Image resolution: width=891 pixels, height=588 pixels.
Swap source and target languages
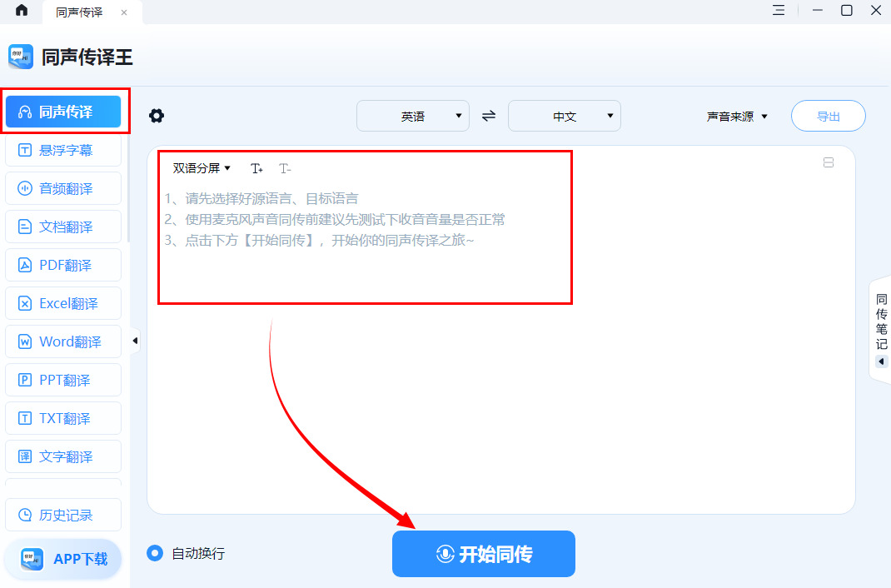pyautogui.click(x=489, y=116)
